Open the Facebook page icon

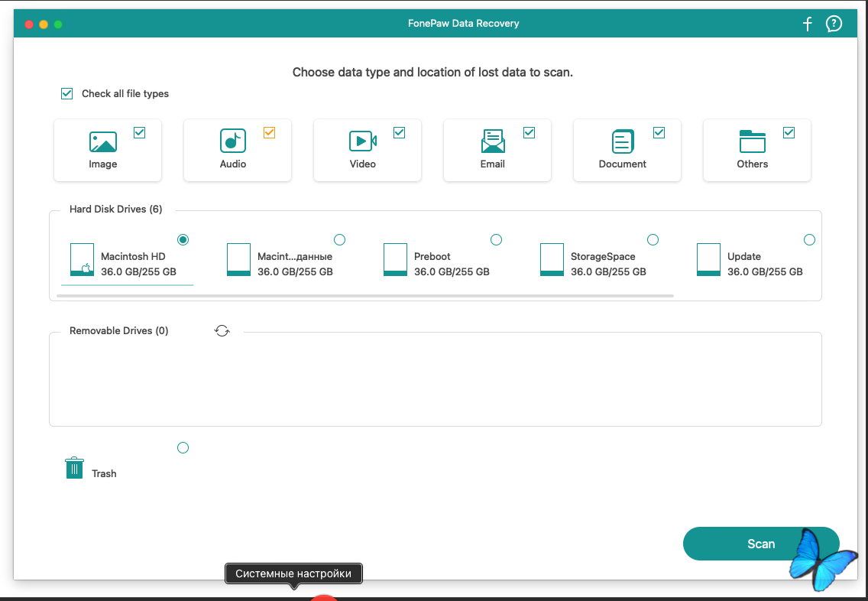pos(808,24)
